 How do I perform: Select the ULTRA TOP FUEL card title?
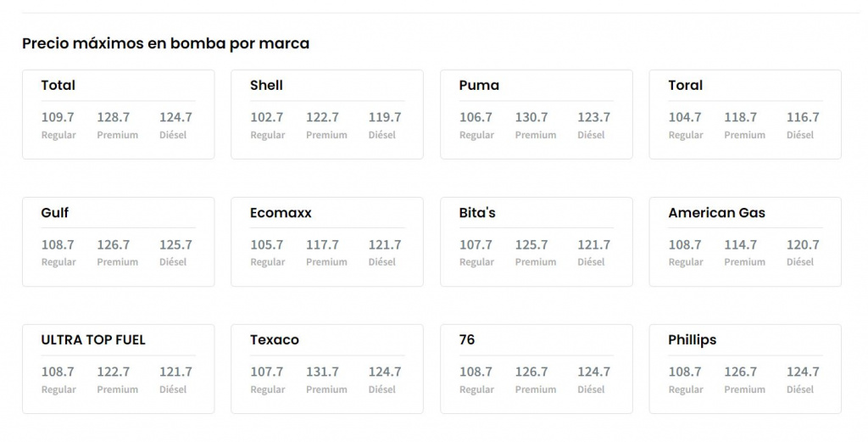pos(93,340)
